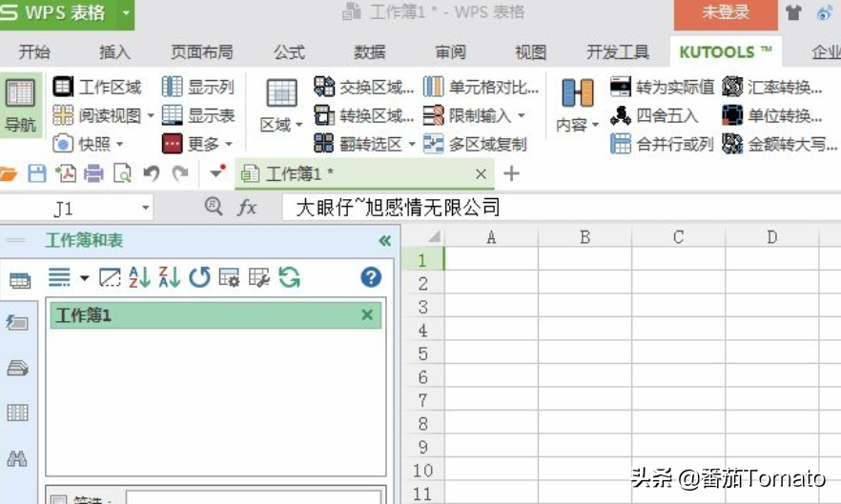Open navigation pane help icon
This screenshot has width=841, height=504.
[371, 277]
